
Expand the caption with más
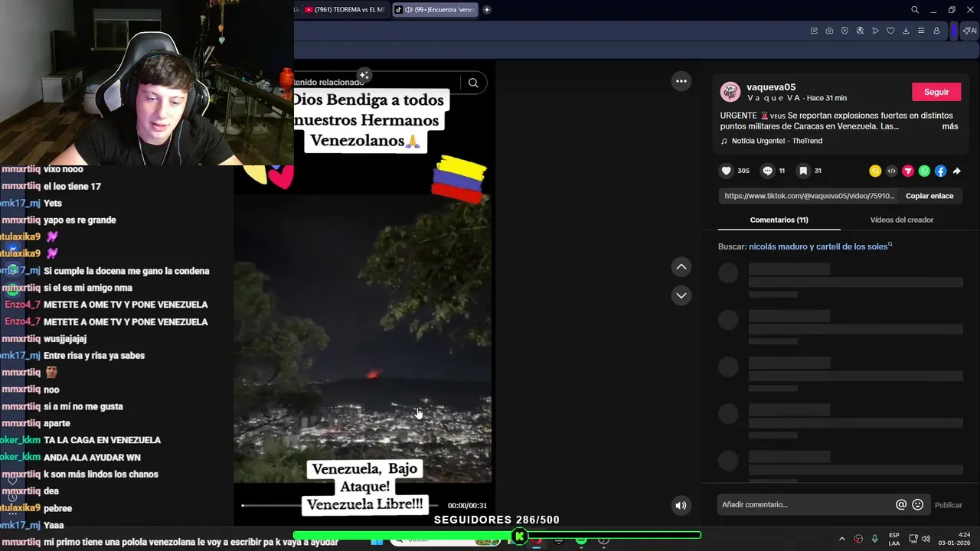(949, 126)
